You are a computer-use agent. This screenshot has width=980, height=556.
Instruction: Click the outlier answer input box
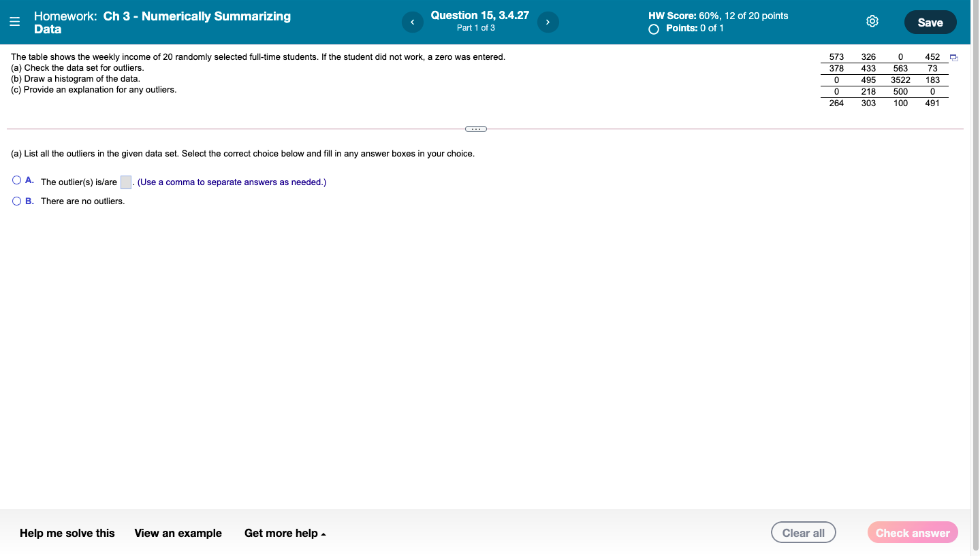[125, 182]
